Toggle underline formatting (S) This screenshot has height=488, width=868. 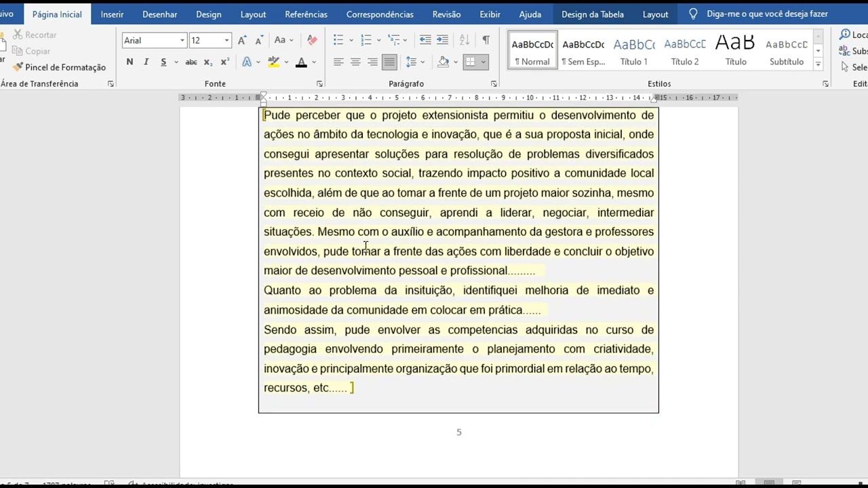(163, 62)
